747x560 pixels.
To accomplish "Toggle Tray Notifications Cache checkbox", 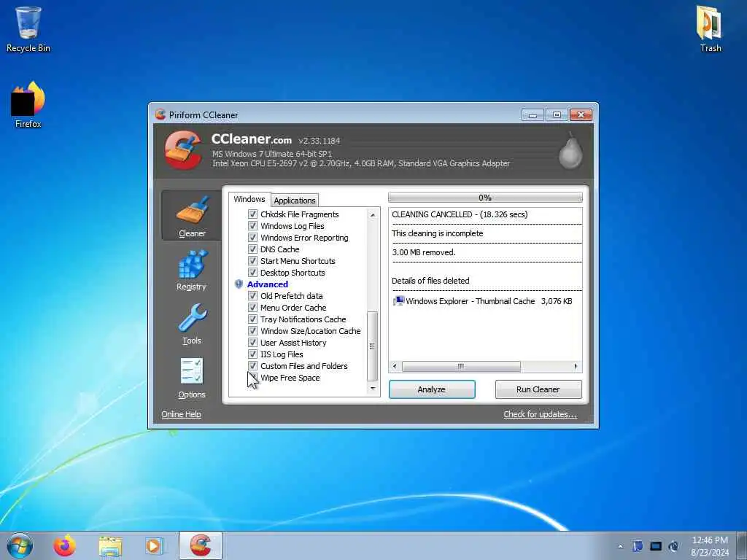I will pyautogui.click(x=252, y=319).
